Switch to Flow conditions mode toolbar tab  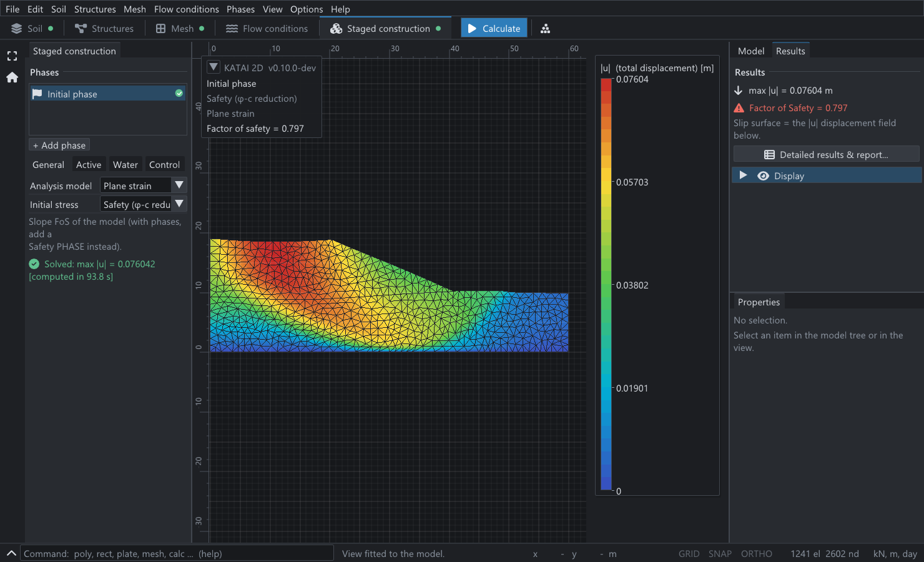pyautogui.click(x=267, y=29)
